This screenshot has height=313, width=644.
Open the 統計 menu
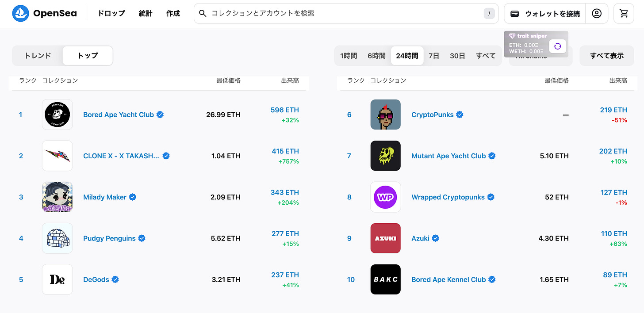pos(146,14)
